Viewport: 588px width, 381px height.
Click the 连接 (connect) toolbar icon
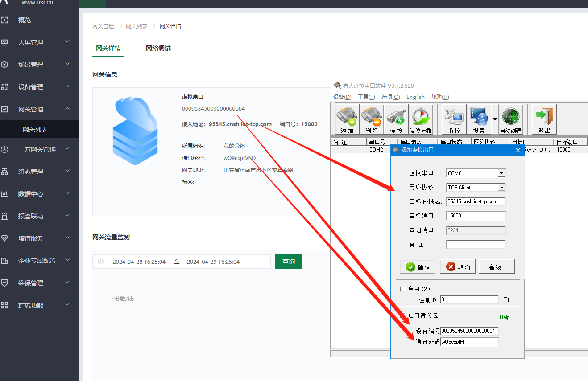click(x=396, y=119)
